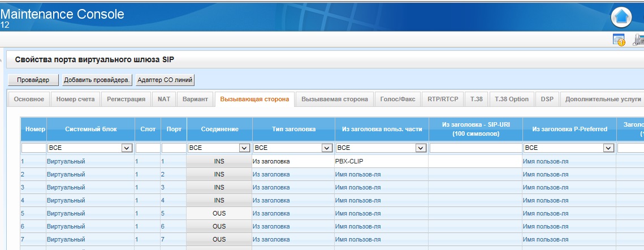This screenshot has width=644, height=250.
Task: Click P-Preferred Имя пользов-ля in row 6
Action: pyautogui.click(x=569, y=226)
